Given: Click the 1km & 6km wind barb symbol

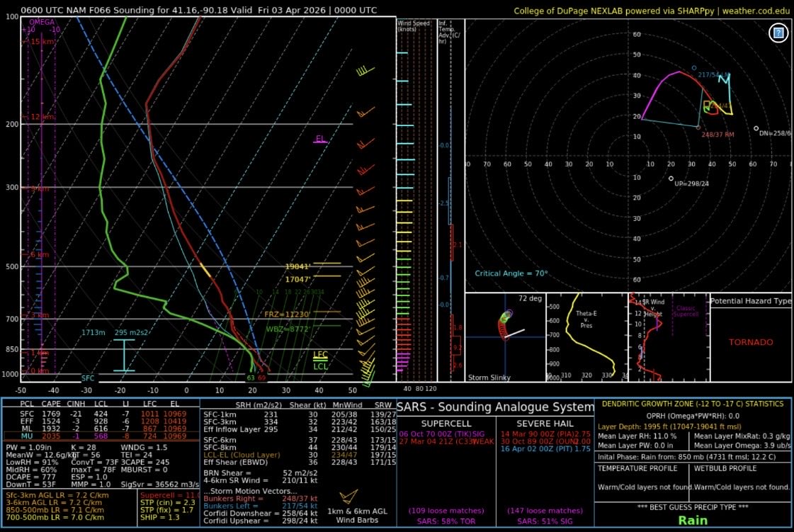Looking at the screenshot, I should click(348, 496).
